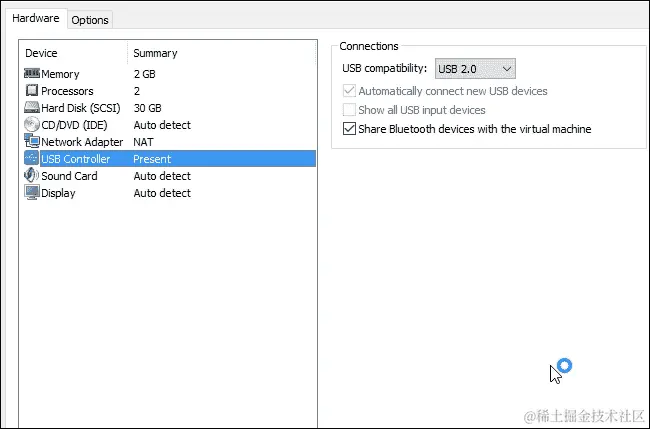The width and height of the screenshot is (650, 429).
Task: Click the Hard Disk (SCSI) drive icon
Action: (32, 107)
